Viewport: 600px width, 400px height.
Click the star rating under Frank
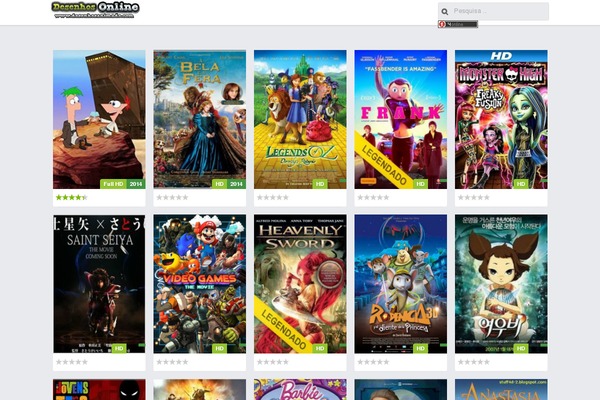pos(373,198)
